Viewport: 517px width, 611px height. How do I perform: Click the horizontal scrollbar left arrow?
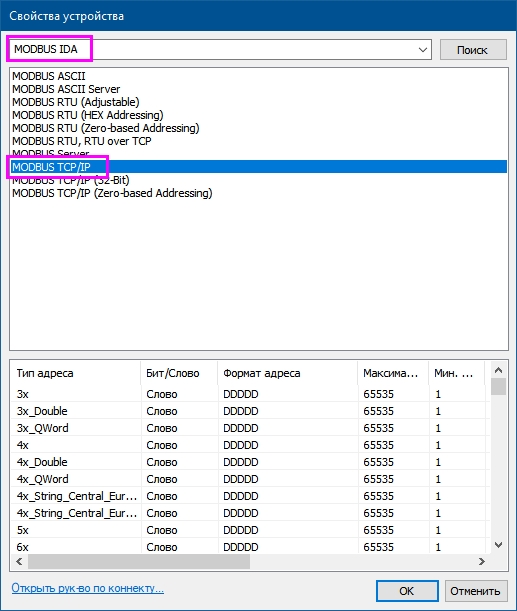(x=19, y=562)
